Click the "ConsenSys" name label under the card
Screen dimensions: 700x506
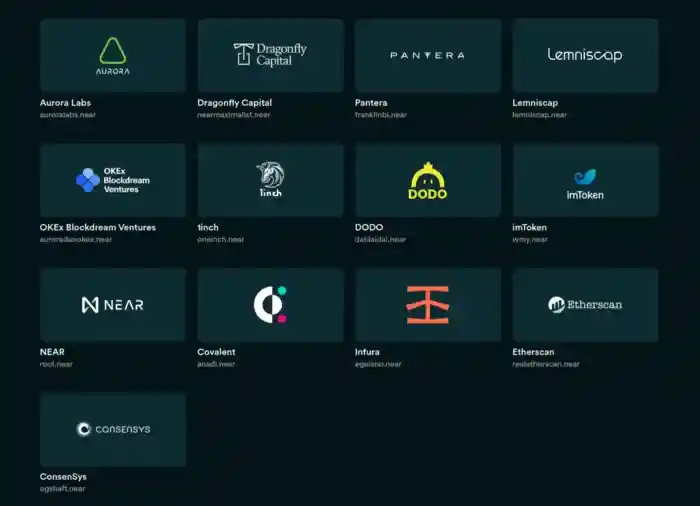[63, 477]
